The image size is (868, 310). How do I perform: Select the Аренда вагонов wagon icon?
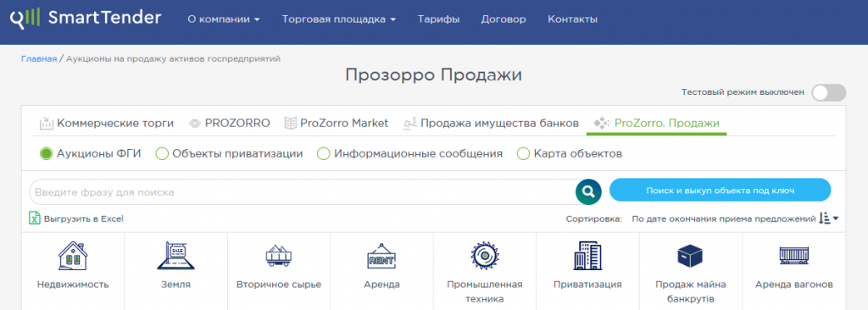(793, 256)
